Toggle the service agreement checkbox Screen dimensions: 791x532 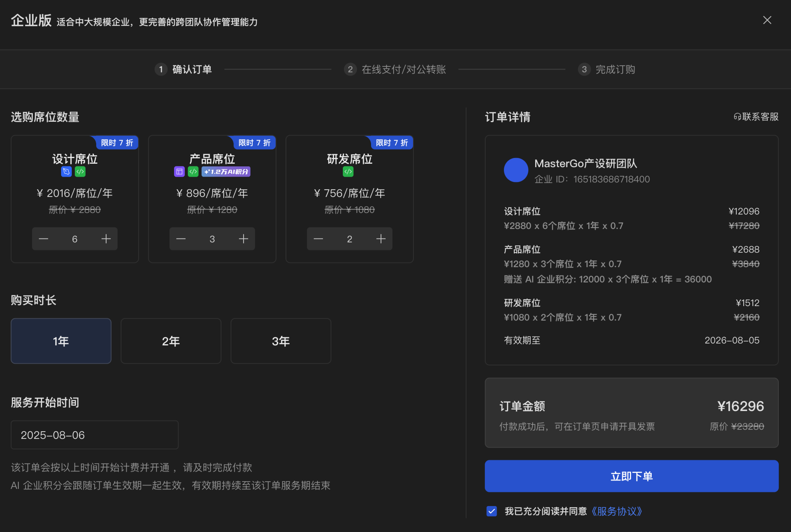[492, 511]
